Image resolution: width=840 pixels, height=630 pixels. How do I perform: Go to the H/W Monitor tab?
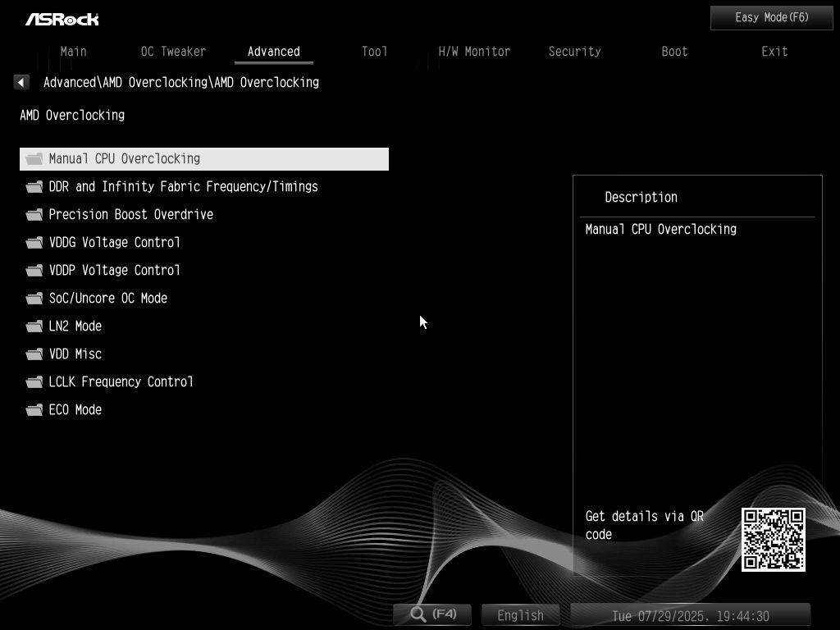click(x=474, y=52)
